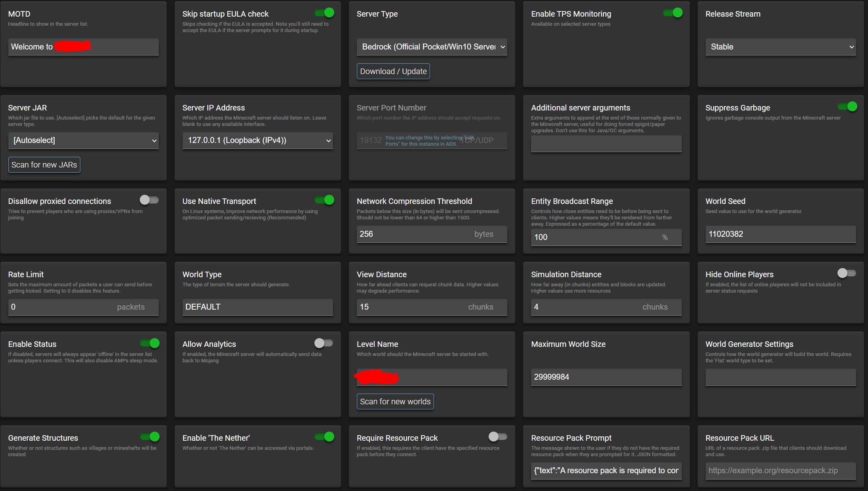Screen dimensions: 868x491
Task: Select the Maximum World Size text field
Action: 606,377
